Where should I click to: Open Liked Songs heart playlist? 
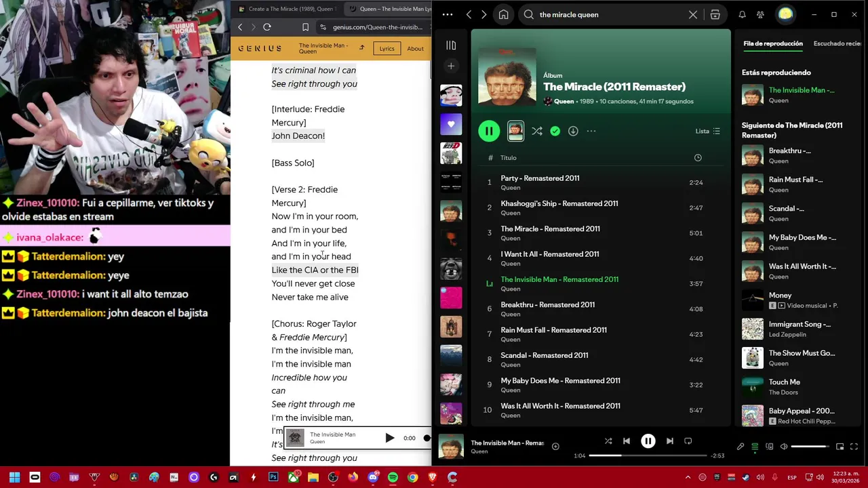pos(451,124)
